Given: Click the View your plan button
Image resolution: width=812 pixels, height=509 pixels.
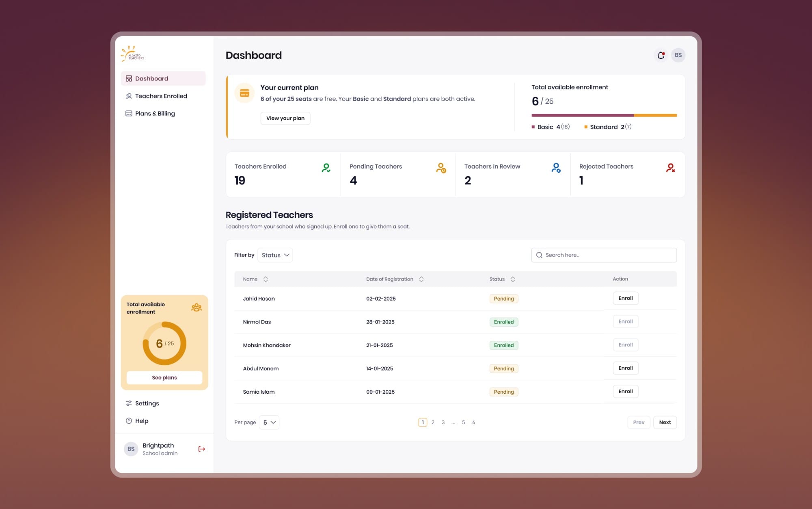Looking at the screenshot, I should pos(285,118).
